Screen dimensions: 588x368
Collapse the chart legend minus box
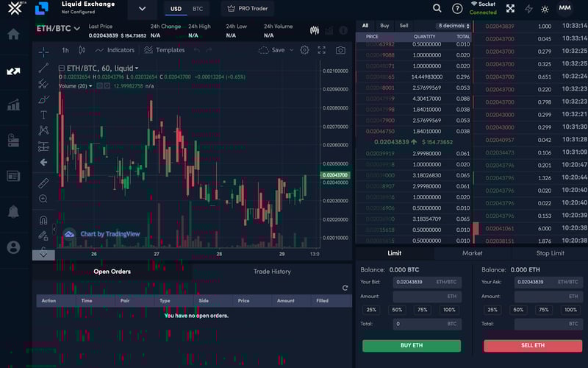point(62,68)
